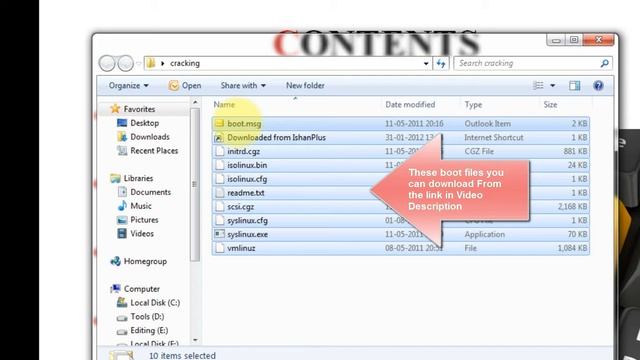Select Computer in the navigation pane

tap(135, 289)
